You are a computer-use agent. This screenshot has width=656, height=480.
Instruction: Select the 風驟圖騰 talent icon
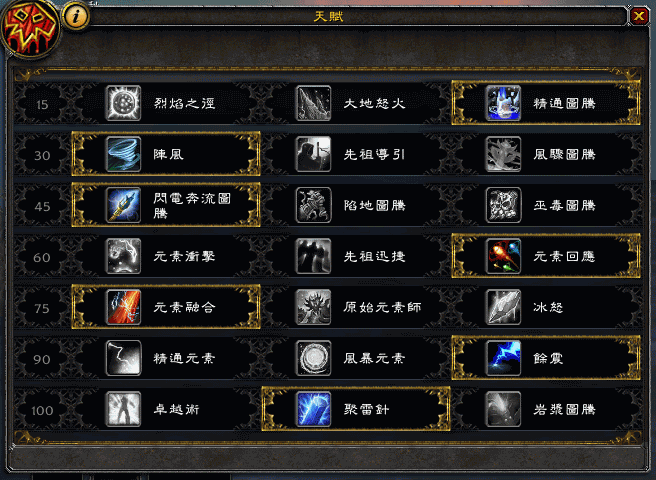point(503,154)
